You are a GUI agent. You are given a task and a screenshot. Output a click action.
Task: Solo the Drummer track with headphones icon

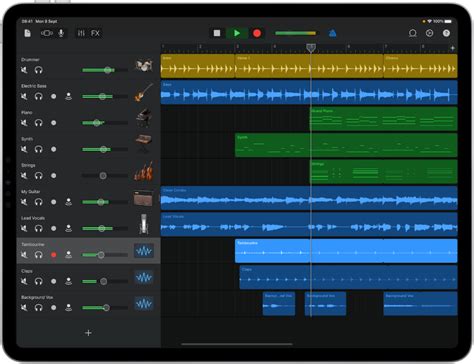click(39, 70)
